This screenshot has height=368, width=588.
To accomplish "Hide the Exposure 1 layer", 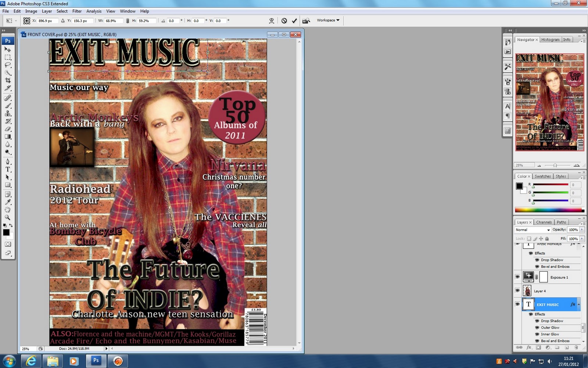I will [x=517, y=277].
